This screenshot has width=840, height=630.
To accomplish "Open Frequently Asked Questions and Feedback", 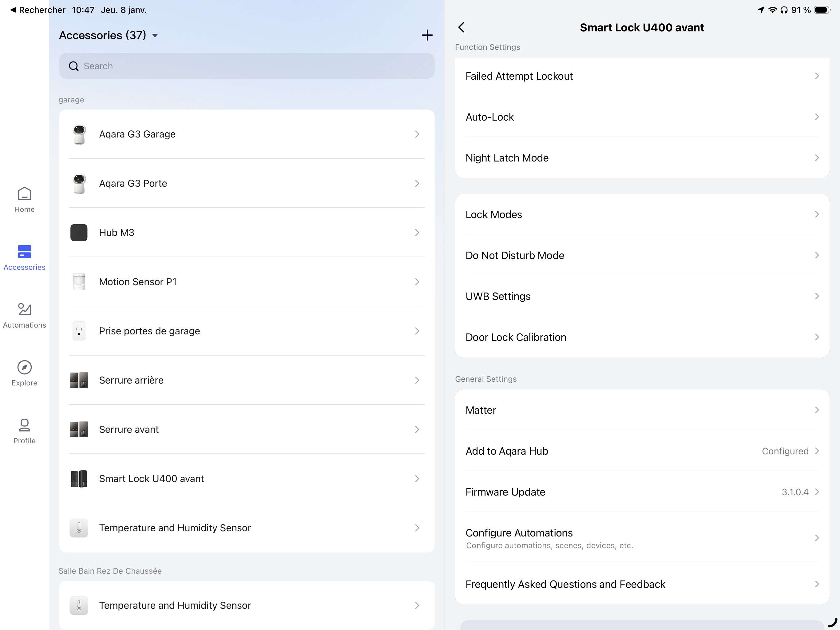I will 642,584.
